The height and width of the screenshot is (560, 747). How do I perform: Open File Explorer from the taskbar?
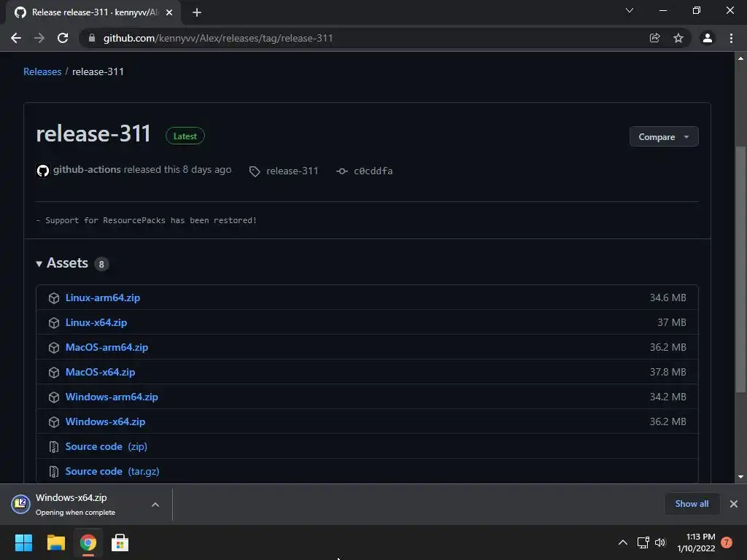pyautogui.click(x=55, y=542)
